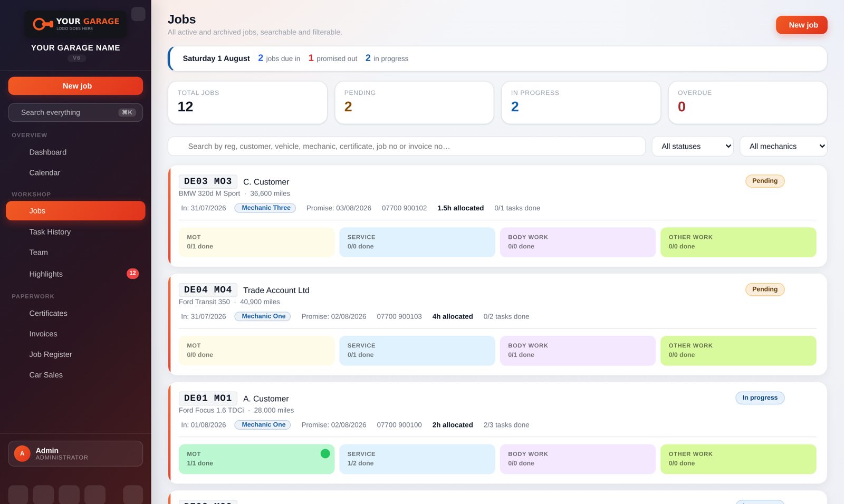The height and width of the screenshot is (504, 844).
Task: Click the Mechanic Three tag on DE03 job
Action: coord(265,208)
